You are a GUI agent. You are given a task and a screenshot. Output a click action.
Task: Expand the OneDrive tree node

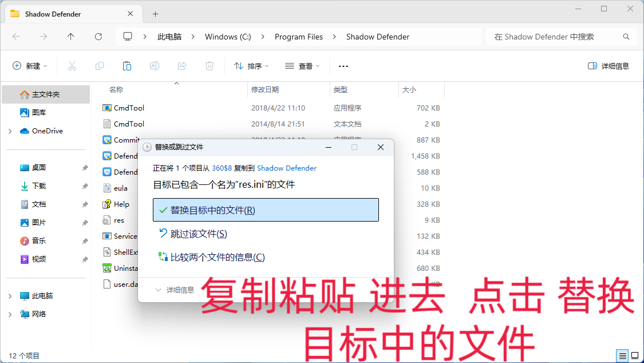[x=10, y=131]
